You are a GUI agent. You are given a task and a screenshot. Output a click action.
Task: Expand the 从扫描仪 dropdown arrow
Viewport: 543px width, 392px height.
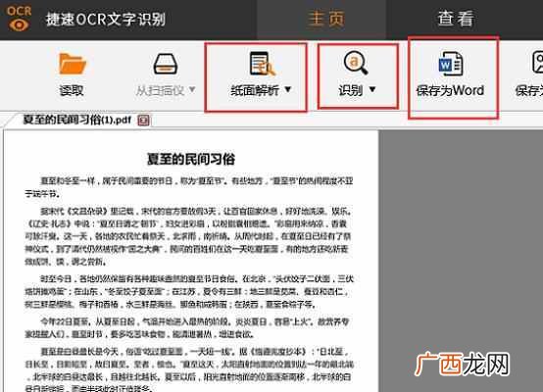pyautogui.click(x=192, y=90)
